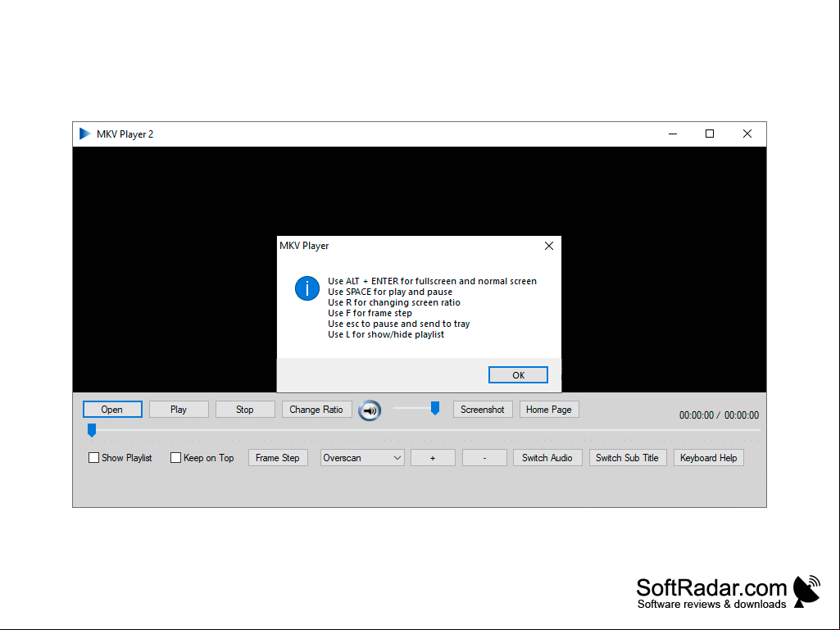Visit the Home Page button
Screen dimensions: 840x630
(x=549, y=410)
